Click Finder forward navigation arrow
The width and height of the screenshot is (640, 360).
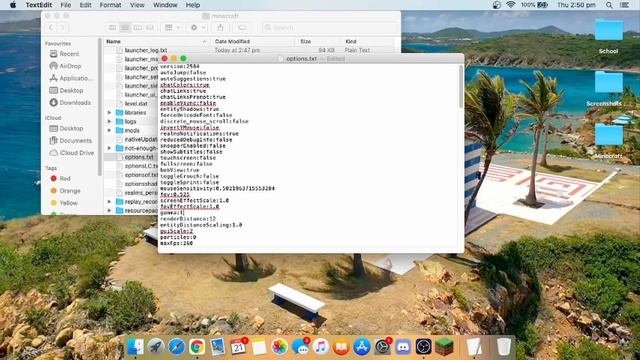click(x=62, y=27)
